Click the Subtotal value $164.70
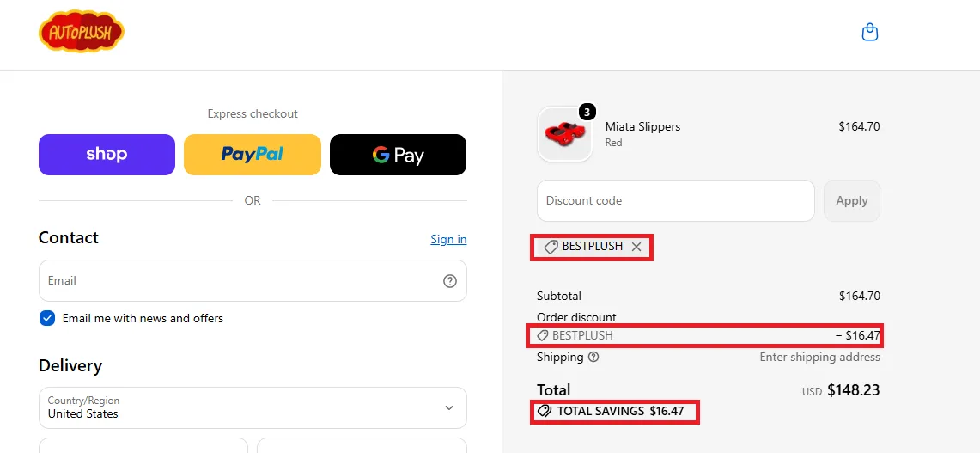The height and width of the screenshot is (453, 980). pyautogui.click(x=860, y=296)
